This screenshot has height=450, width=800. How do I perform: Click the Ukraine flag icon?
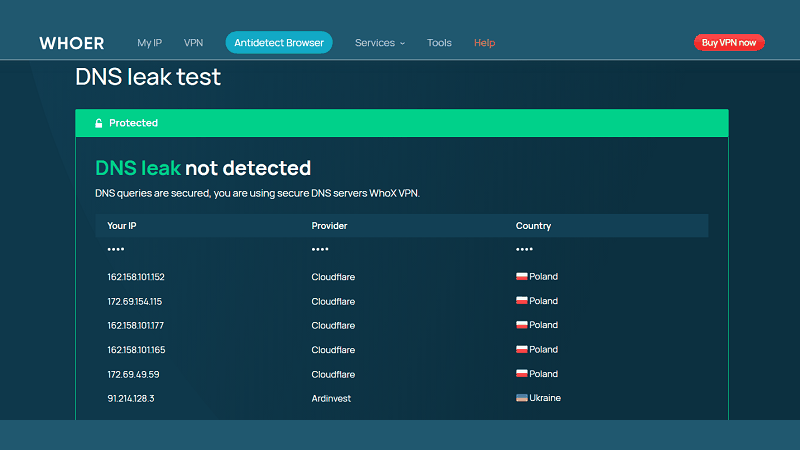[521, 398]
